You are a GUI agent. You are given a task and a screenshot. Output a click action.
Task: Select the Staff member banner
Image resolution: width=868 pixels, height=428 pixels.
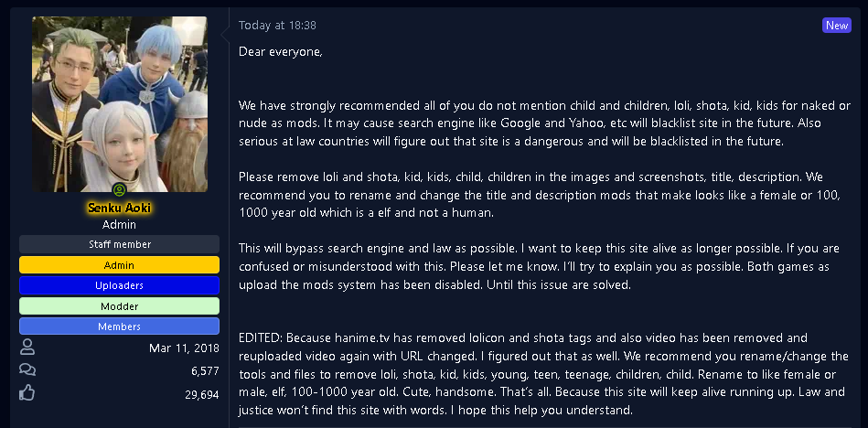[x=119, y=244]
